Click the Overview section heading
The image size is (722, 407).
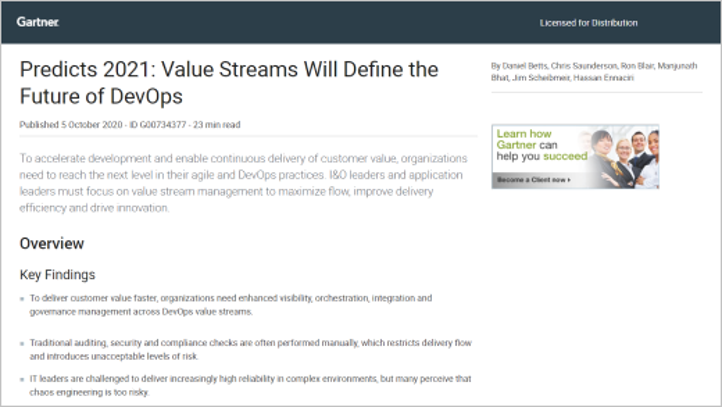click(52, 243)
